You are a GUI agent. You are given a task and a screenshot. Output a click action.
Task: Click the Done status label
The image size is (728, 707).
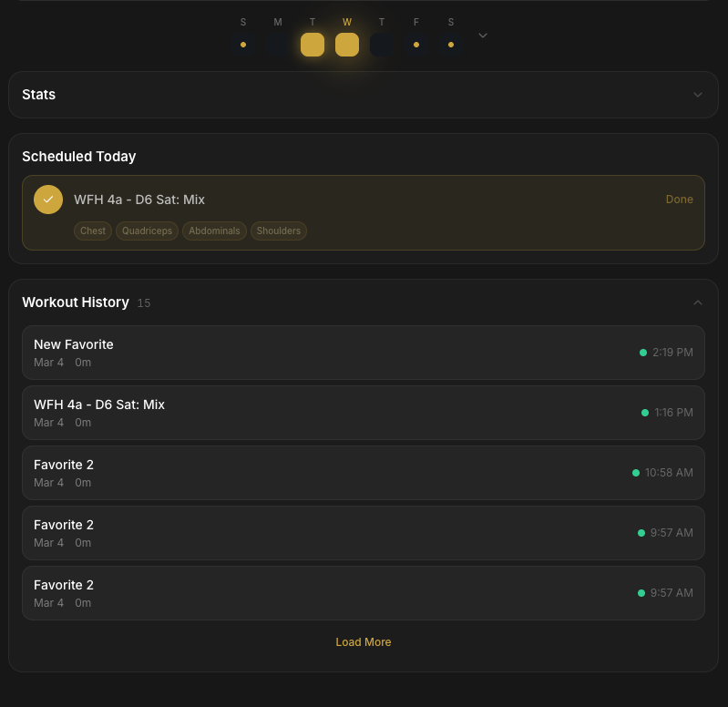coord(679,200)
